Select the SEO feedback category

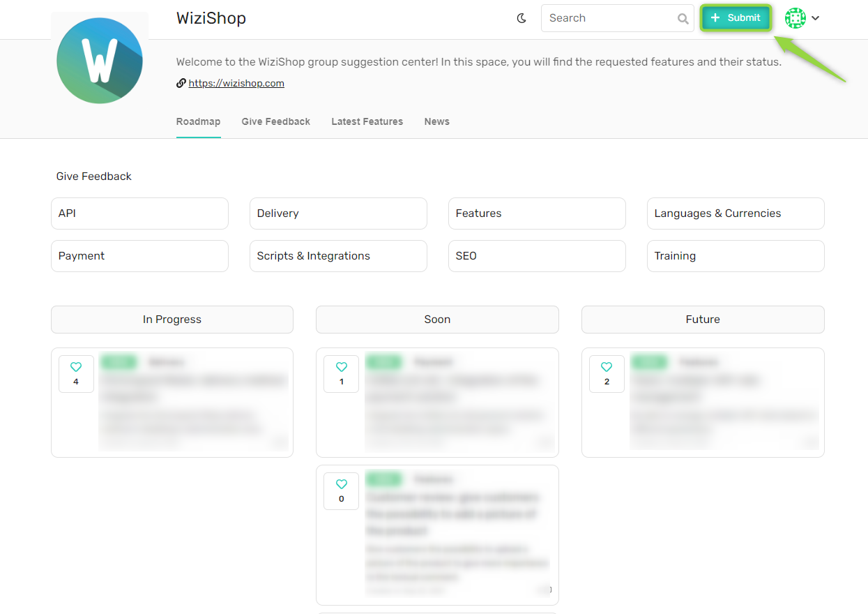click(x=537, y=256)
